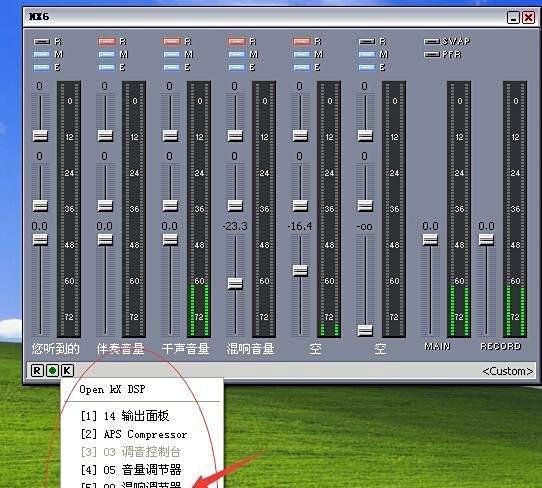Click the 您听到的 channel label
Viewport: 542px width, 488px height.
tap(56, 349)
